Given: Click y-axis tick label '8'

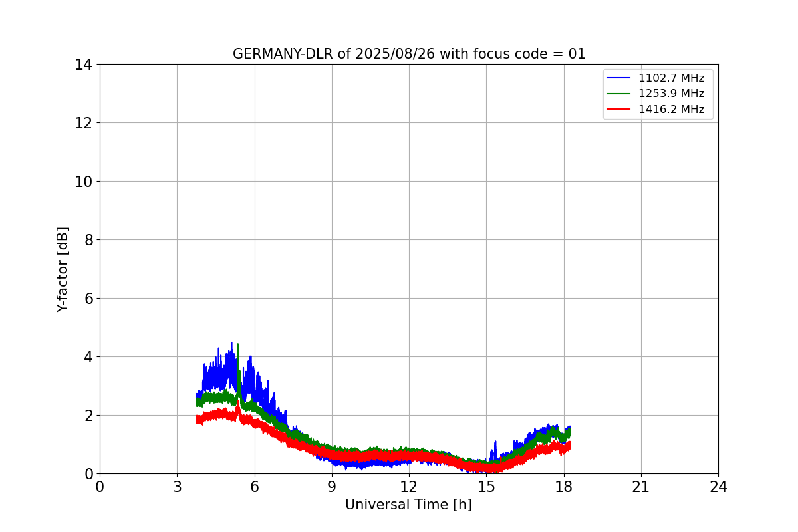Looking at the screenshot, I should pyautogui.click(x=88, y=240).
